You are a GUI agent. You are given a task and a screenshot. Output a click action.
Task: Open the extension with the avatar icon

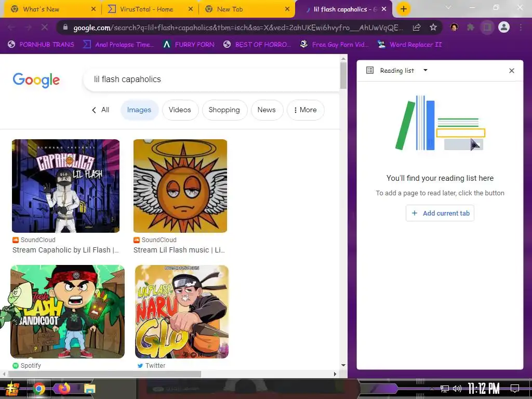[x=454, y=28]
